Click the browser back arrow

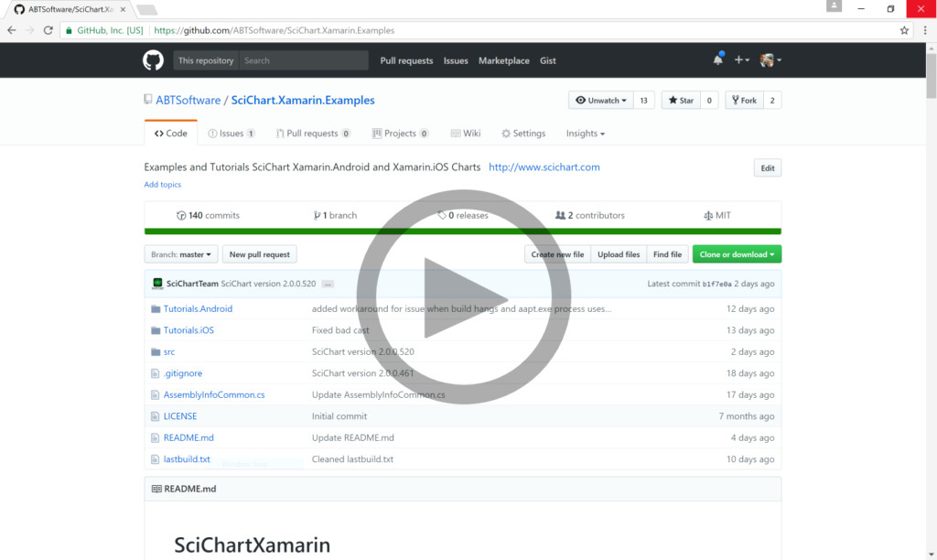pyautogui.click(x=12, y=30)
